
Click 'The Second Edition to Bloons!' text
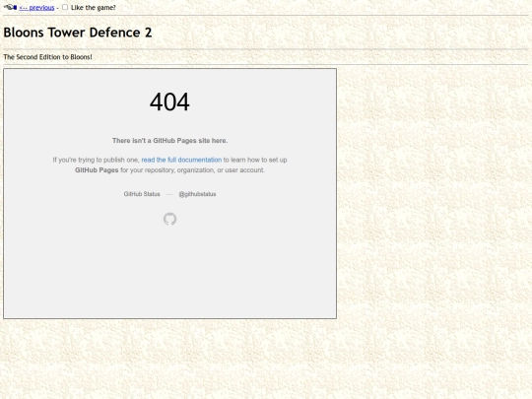point(47,57)
